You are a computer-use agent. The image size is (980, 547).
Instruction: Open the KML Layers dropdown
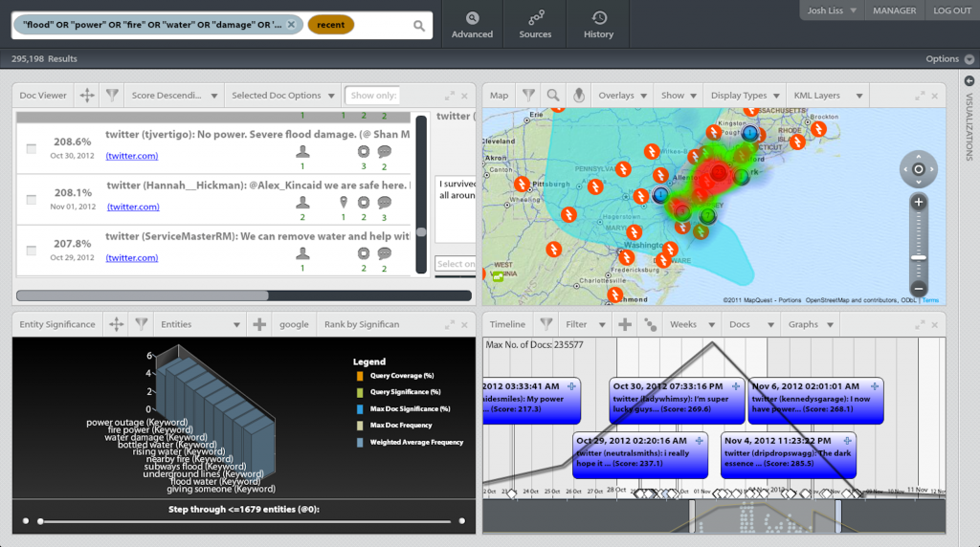[828, 96]
